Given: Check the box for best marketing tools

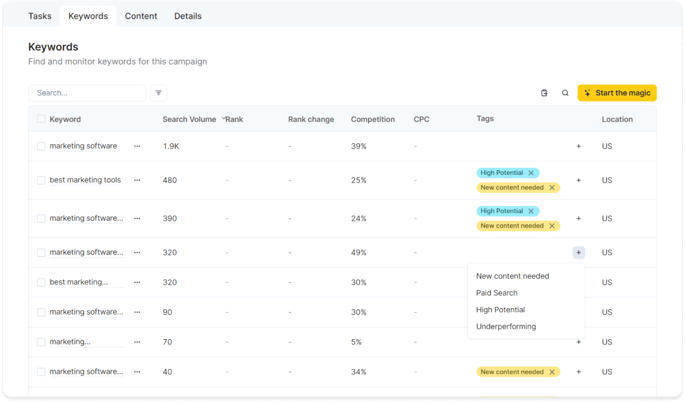Looking at the screenshot, I should pos(41,180).
